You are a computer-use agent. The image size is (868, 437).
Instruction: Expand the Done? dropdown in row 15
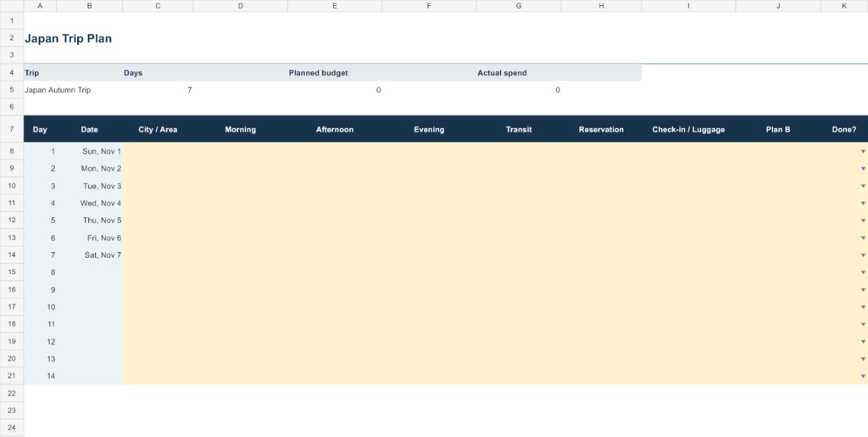(x=862, y=272)
